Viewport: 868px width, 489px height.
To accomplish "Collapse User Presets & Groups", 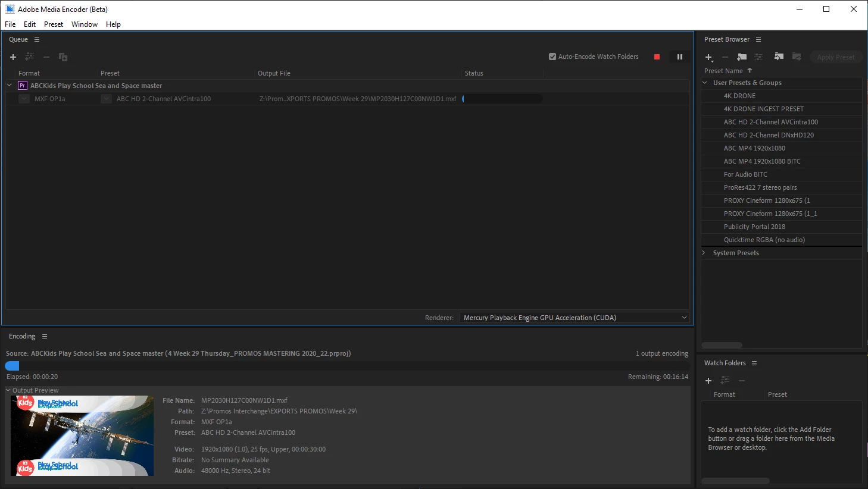I will 705,83.
